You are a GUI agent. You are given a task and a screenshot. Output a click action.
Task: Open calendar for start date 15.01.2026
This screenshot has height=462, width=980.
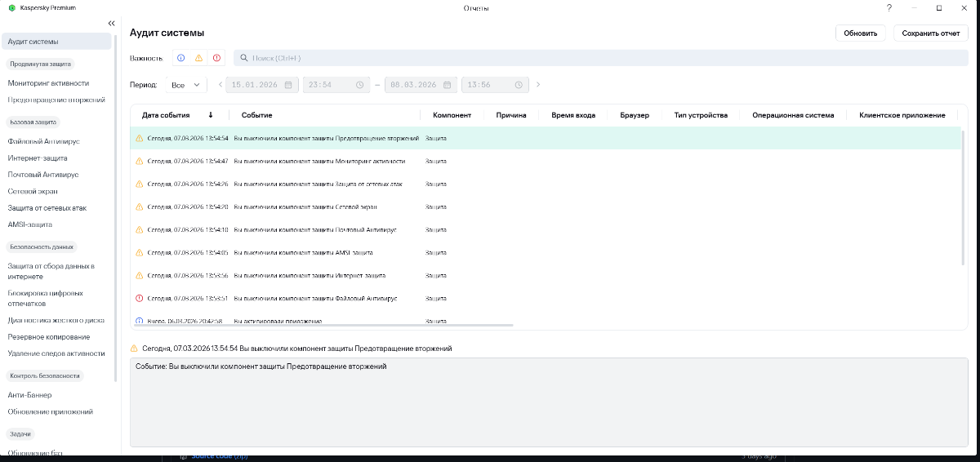click(x=288, y=85)
